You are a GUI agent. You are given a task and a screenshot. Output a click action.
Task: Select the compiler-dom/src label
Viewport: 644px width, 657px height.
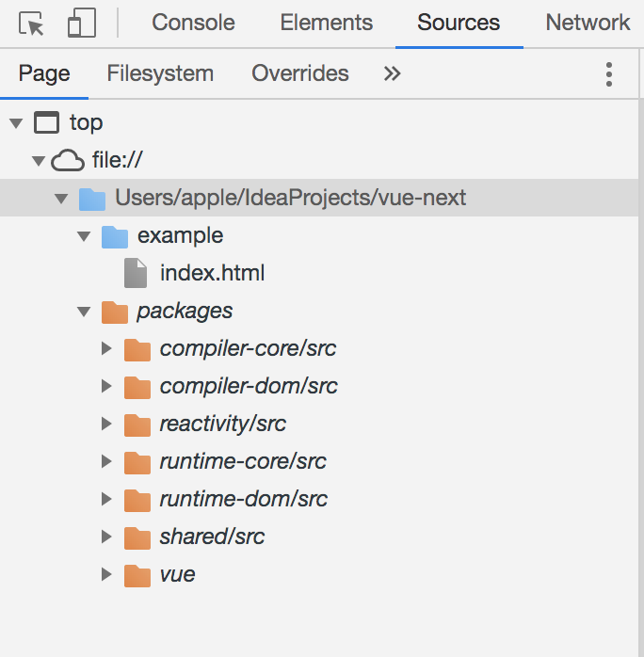point(249,386)
